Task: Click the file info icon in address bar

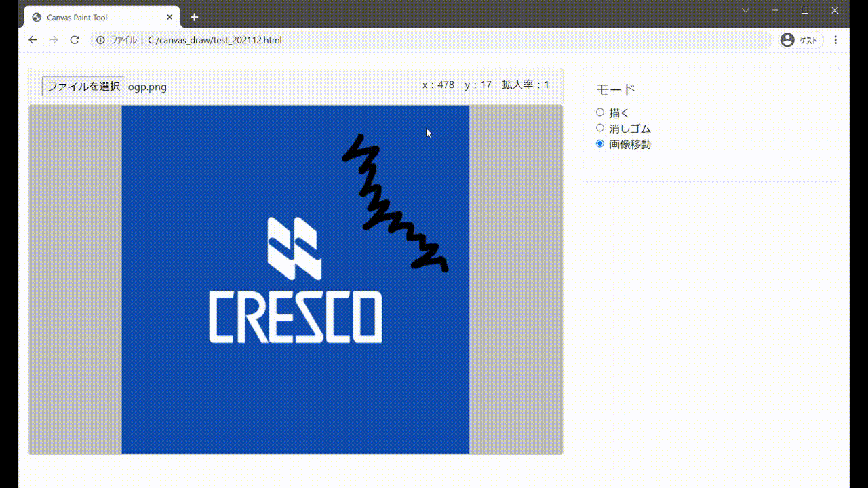Action: pyautogui.click(x=100, y=40)
